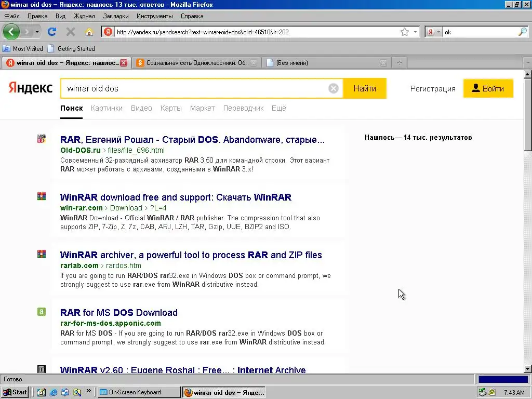Close the Одноклассники tab
Screen dimensions: 532x399
click(254, 63)
